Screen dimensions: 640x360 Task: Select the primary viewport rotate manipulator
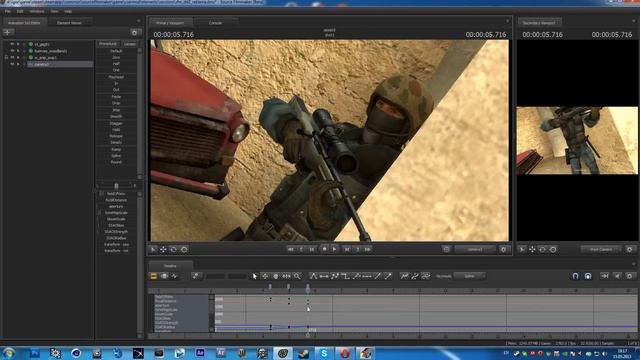(173, 249)
